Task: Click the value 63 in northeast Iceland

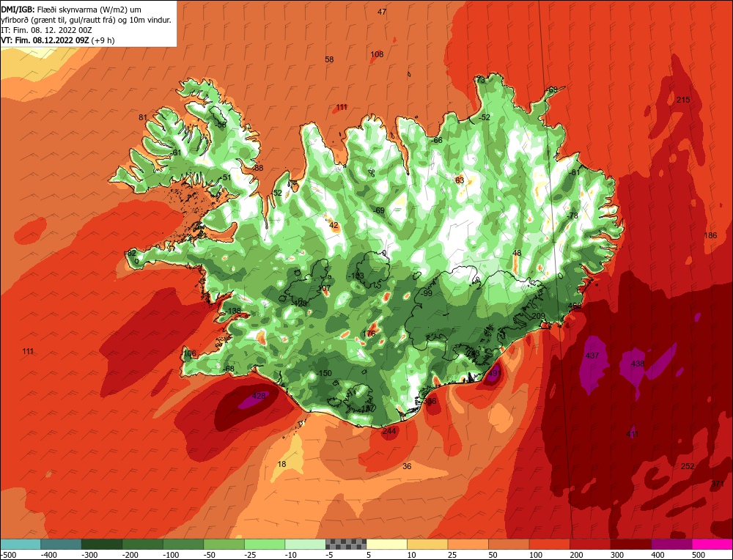Action: click(x=460, y=180)
